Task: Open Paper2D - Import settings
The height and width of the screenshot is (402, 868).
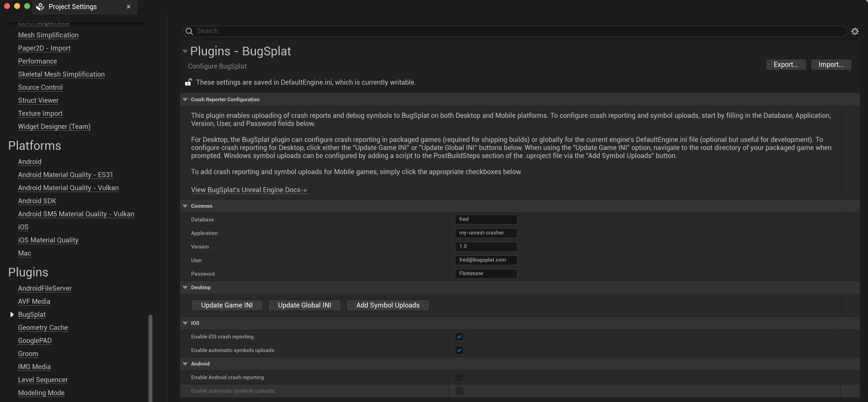Action: [x=44, y=48]
